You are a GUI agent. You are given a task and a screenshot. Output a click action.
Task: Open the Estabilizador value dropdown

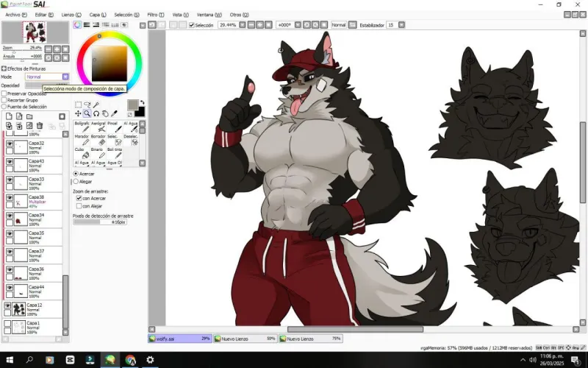(401, 25)
